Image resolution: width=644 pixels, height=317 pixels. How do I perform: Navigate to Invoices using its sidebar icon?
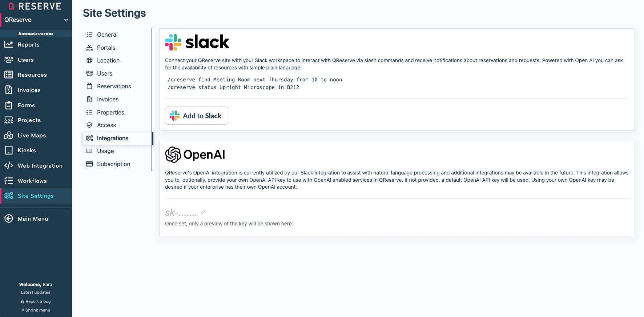29,90
